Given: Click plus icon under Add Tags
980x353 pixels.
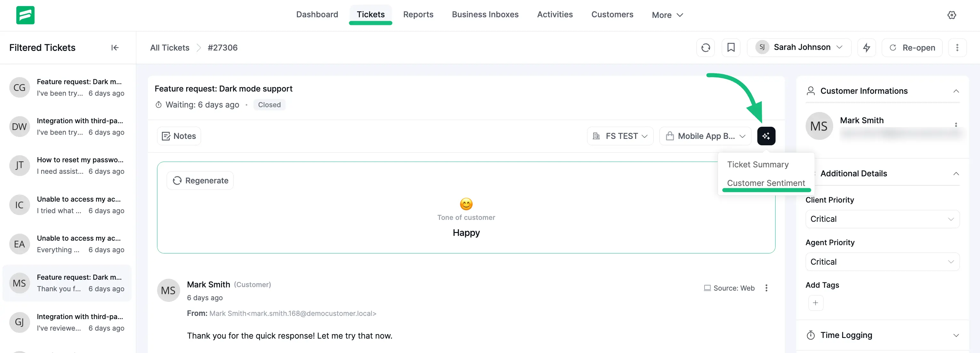Looking at the screenshot, I should (x=815, y=303).
